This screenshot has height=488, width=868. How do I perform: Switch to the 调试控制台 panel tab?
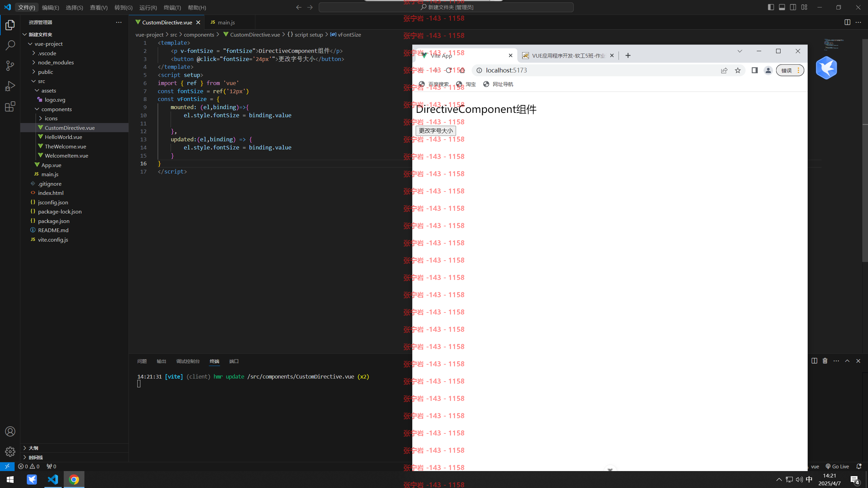(188, 361)
